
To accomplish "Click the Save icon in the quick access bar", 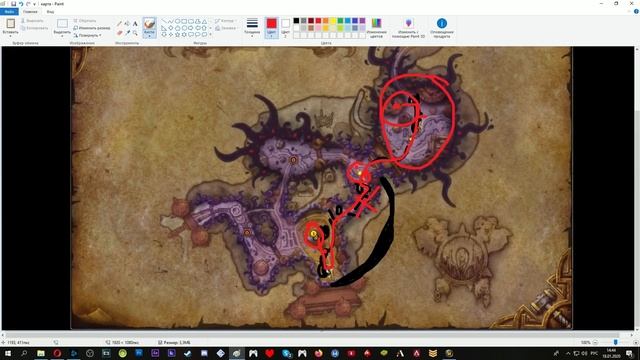I will pos(13,4).
